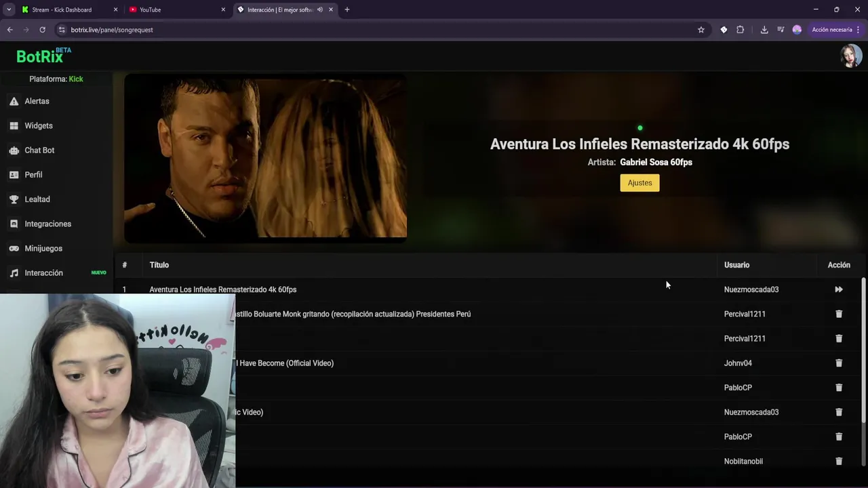Click the Widgets grid icon
The height and width of the screenshot is (488, 868).
click(14, 125)
